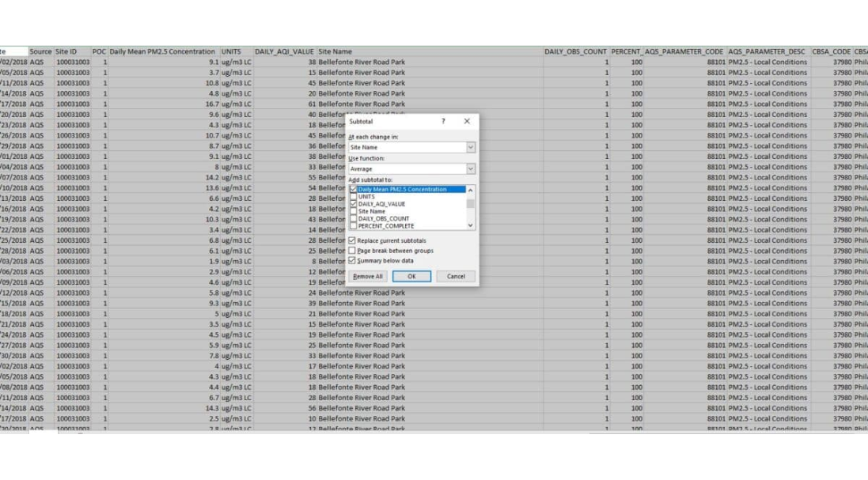Select the UNITS header cell
This screenshot has width=868, height=480.
point(236,51)
